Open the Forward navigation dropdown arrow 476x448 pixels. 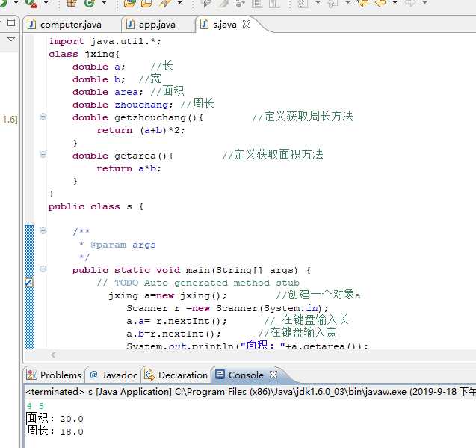[x=425, y=2]
